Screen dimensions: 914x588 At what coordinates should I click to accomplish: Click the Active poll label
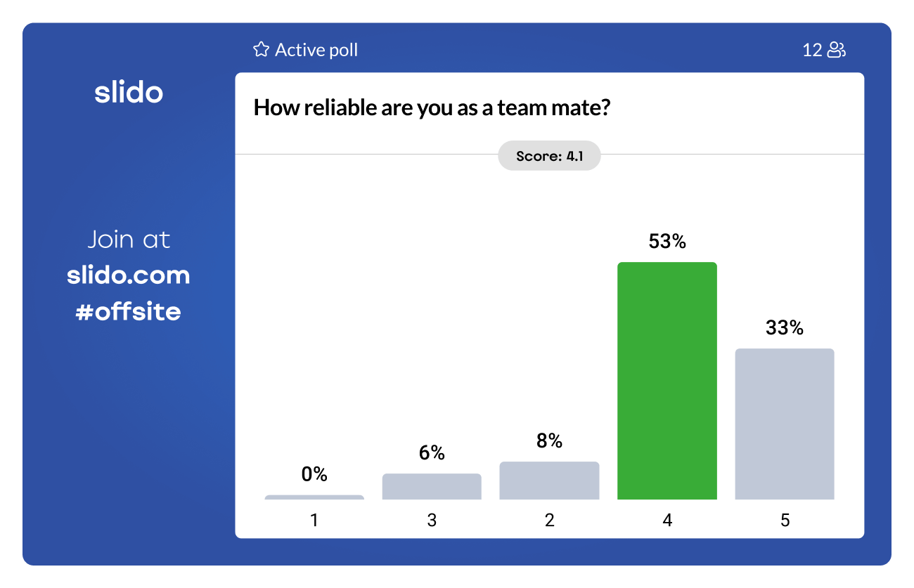pos(316,50)
